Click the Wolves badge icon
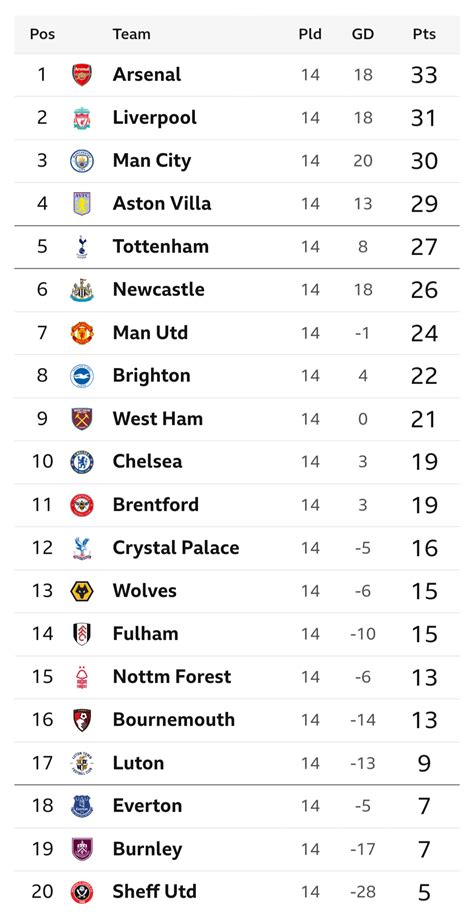 point(82,590)
